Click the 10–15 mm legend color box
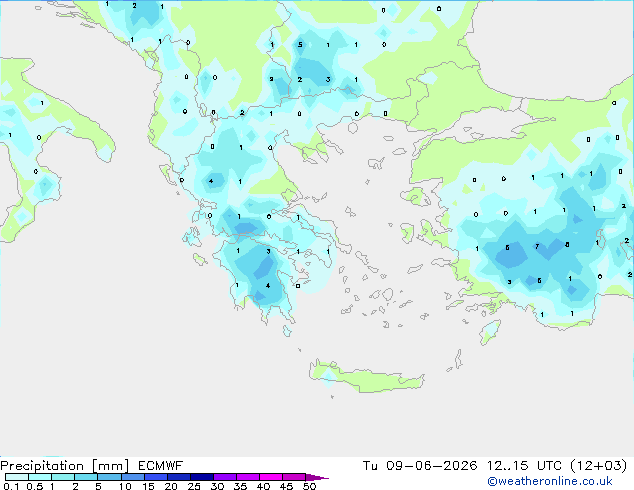 pyautogui.click(x=133, y=477)
